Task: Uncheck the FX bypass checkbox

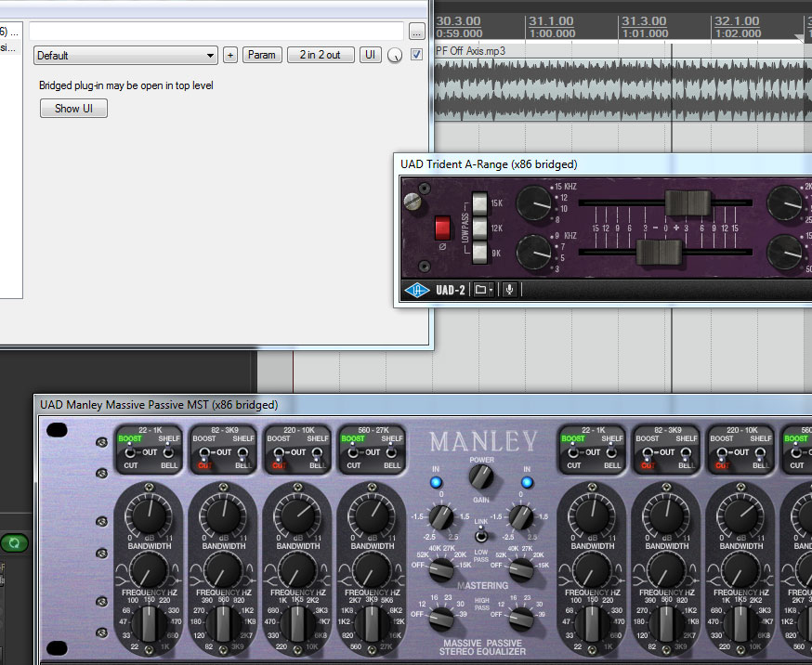Action: [416, 55]
